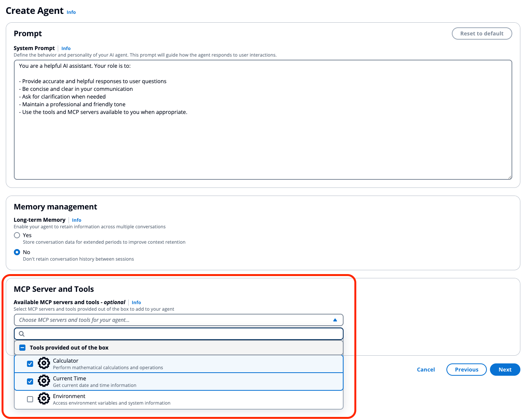Screen dimensions: 530x420
Task: Select No for Long-term Memory
Action: click(x=17, y=252)
